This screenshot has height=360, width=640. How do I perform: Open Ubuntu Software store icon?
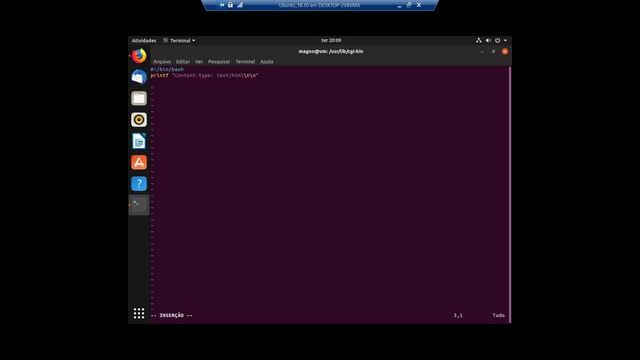[x=139, y=162]
